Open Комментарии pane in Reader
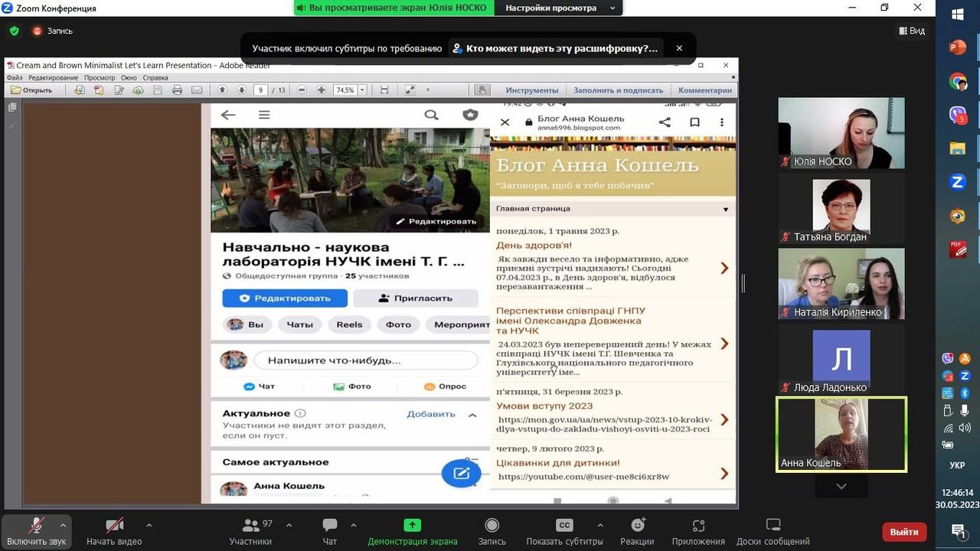 click(x=705, y=90)
